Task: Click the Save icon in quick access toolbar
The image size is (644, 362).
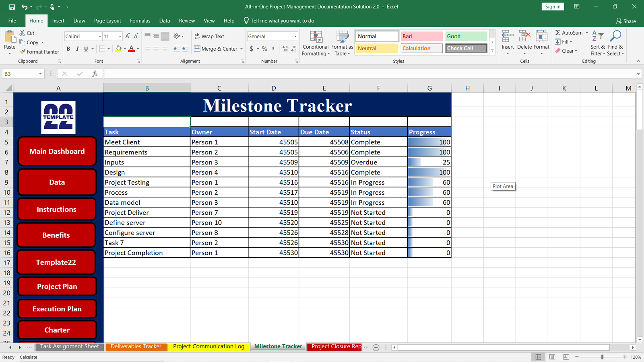Action: click(12, 7)
